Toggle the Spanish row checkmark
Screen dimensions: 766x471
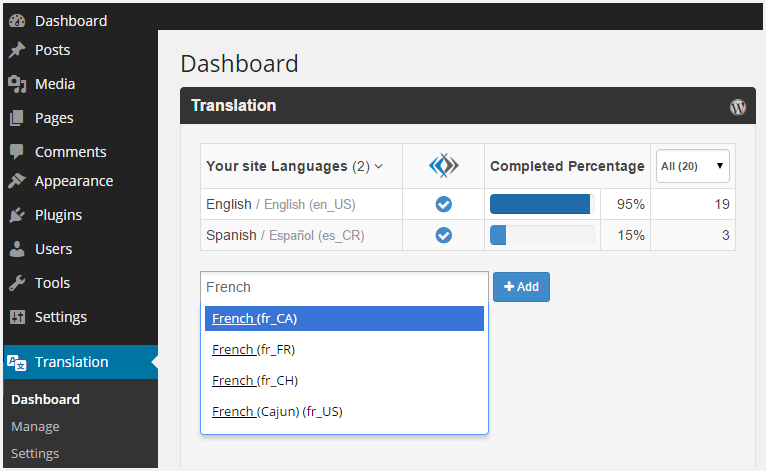coord(444,236)
